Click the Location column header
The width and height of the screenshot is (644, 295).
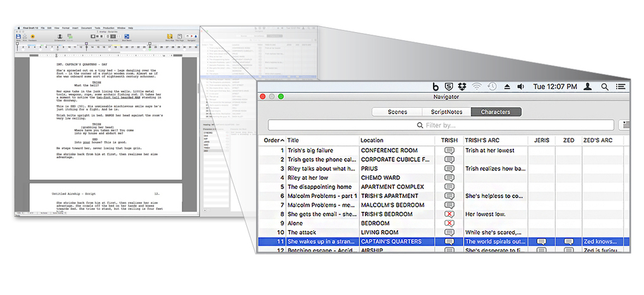point(397,141)
